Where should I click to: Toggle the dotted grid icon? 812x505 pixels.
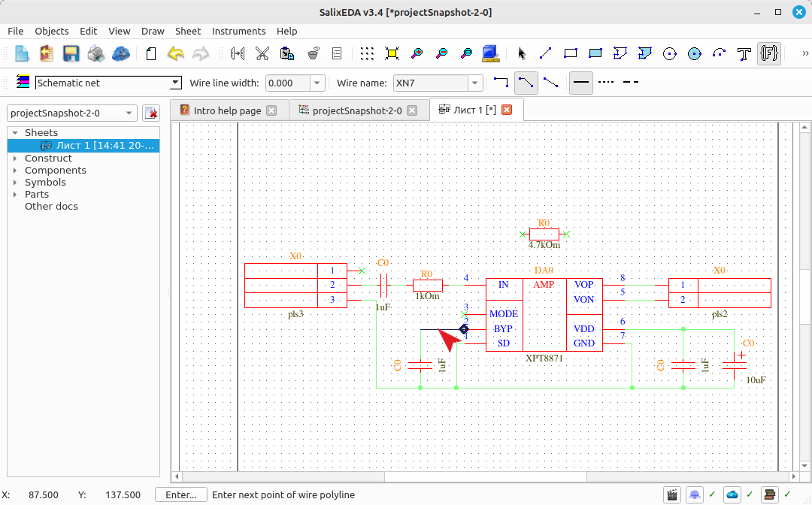(367, 53)
